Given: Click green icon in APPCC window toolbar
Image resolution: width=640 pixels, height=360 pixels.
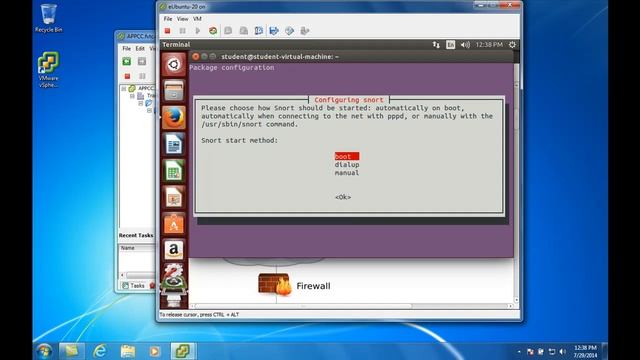Looking at the screenshot, I should click(127, 61).
